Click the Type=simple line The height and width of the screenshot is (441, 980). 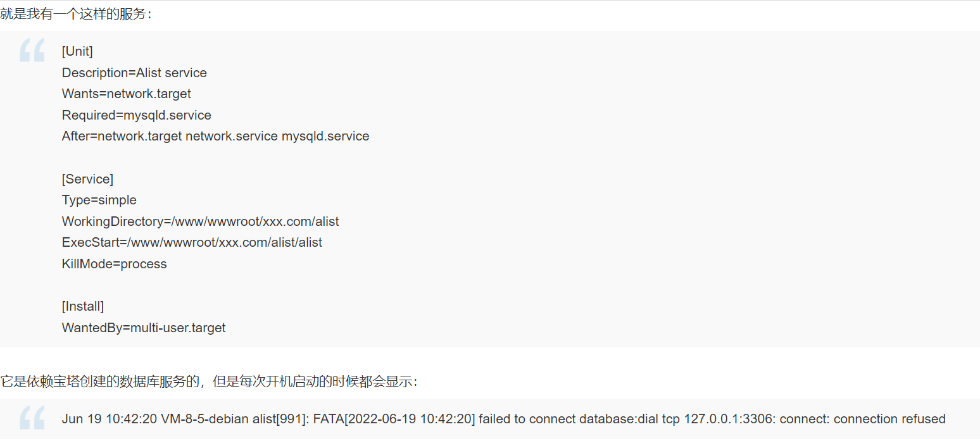tap(99, 200)
